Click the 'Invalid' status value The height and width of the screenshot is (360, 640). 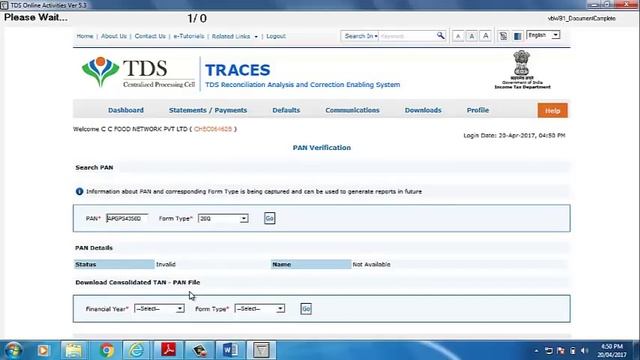click(166, 264)
